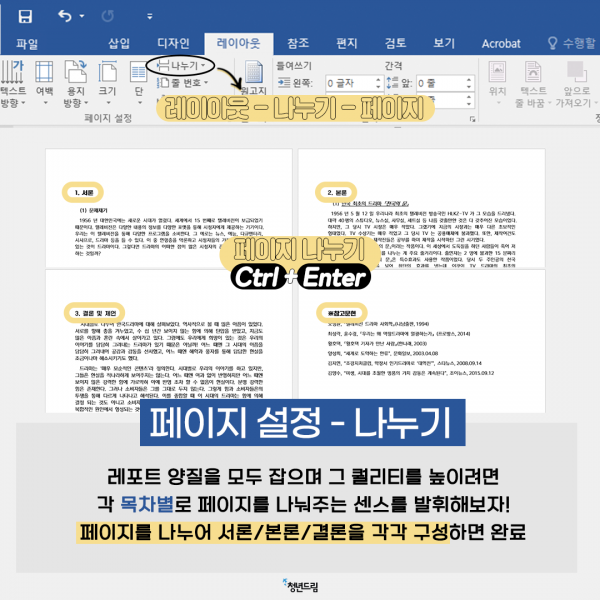
Task: Switch to the 삽입 tab
Action: (119, 43)
